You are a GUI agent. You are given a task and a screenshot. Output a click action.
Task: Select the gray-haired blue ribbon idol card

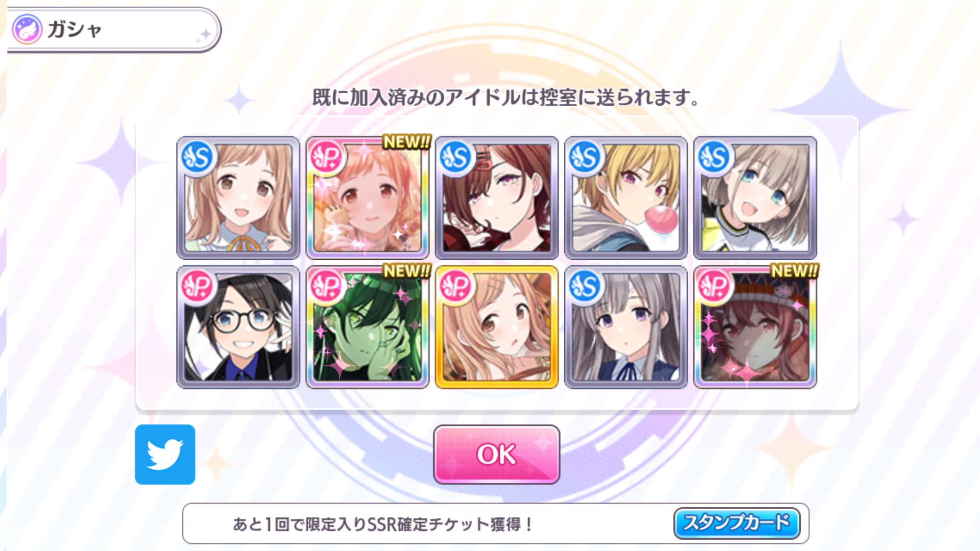click(626, 327)
